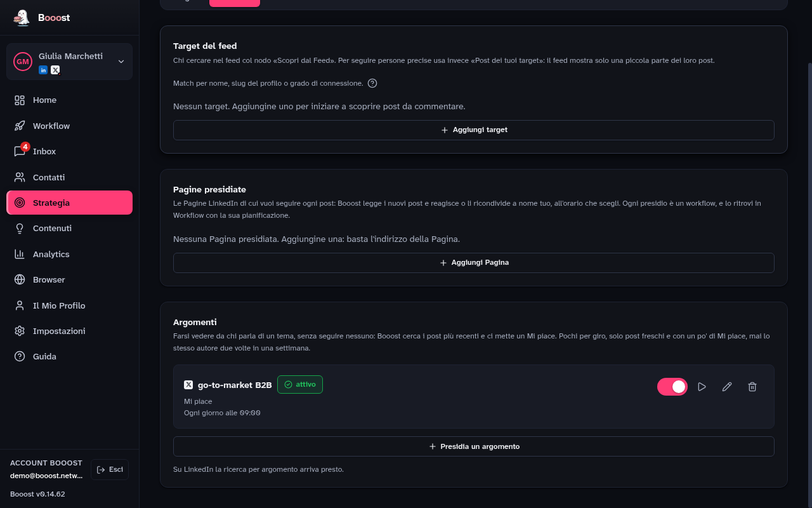The height and width of the screenshot is (508, 812).
Task: Run the go-to-market B2B topic now
Action: [702, 387]
